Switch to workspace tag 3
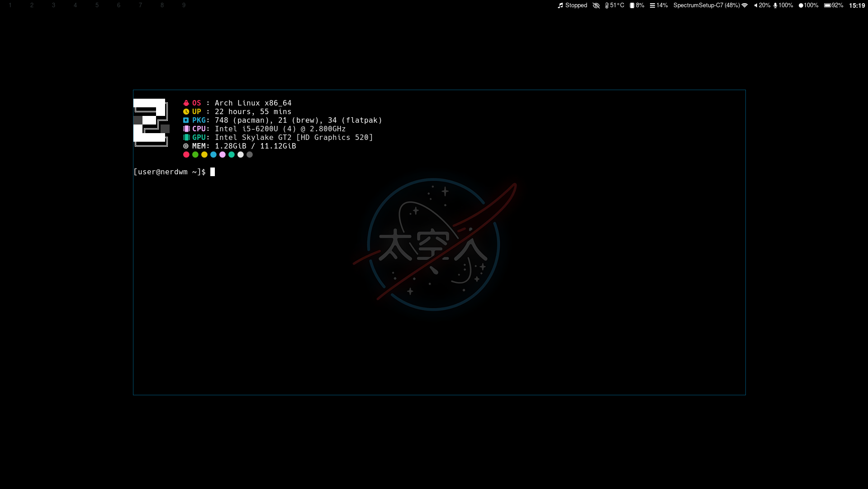The width and height of the screenshot is (868, 489). tap(53, 5)
